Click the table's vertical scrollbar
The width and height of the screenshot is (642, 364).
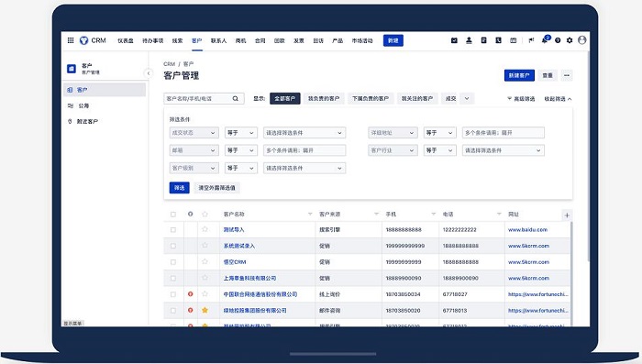coord(570,274)
